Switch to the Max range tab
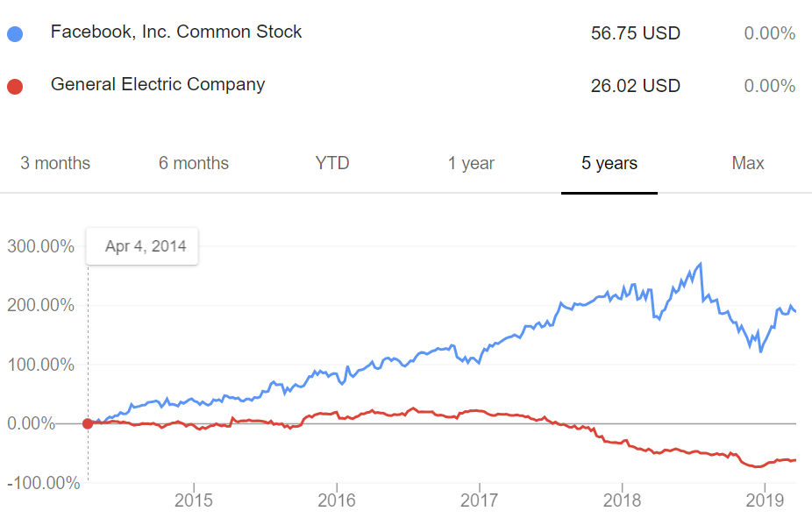 pos(748,164)
